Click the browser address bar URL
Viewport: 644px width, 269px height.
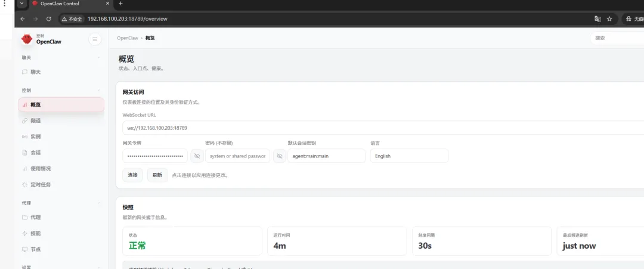coord(128,19)
